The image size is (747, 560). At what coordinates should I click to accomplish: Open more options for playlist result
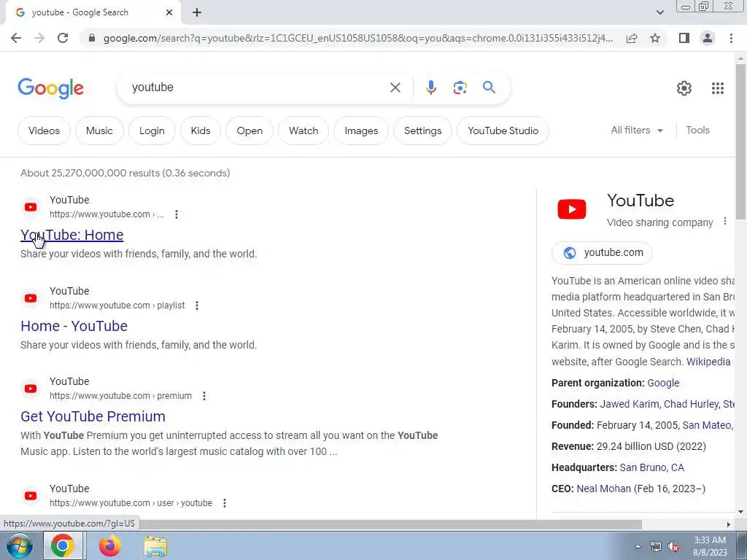(197, 306)
